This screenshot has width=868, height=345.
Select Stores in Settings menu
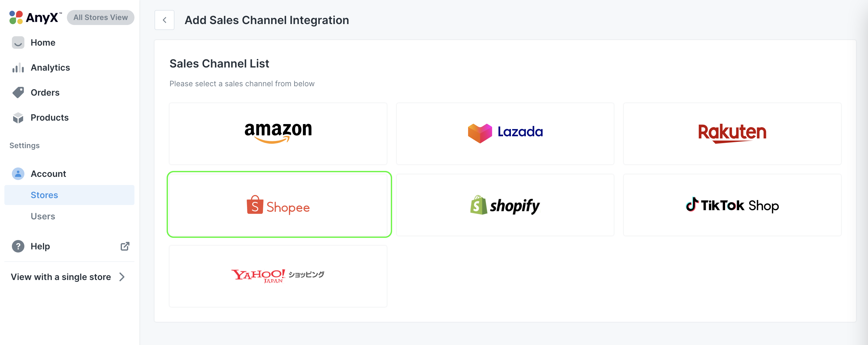coord(44,195)
